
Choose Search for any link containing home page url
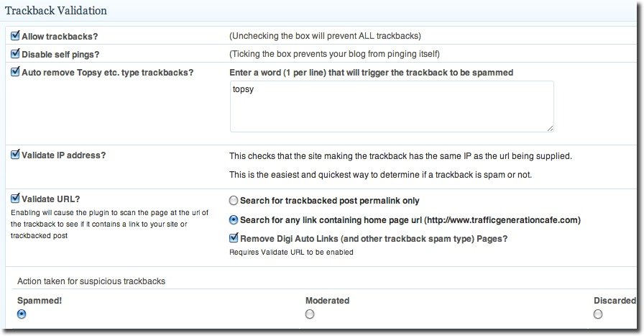point(233,219)
